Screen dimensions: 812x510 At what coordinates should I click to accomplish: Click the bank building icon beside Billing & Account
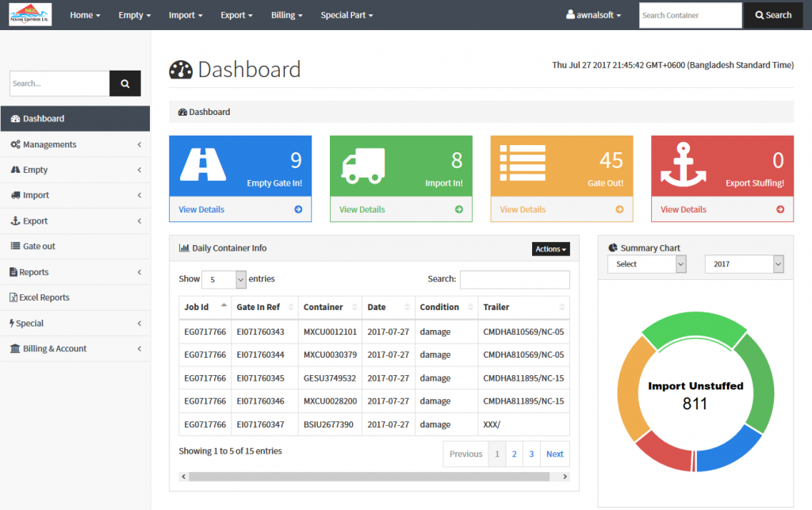click(x=15, y=348)
